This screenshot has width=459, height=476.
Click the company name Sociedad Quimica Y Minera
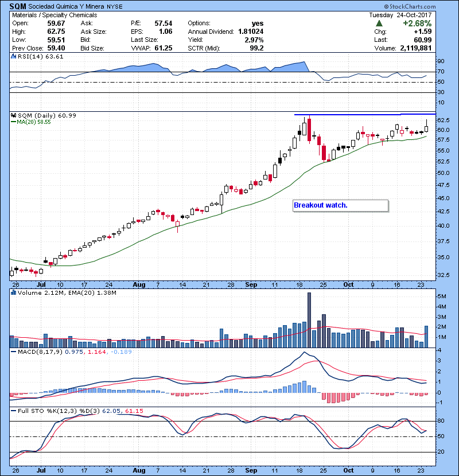click(66, 6)
